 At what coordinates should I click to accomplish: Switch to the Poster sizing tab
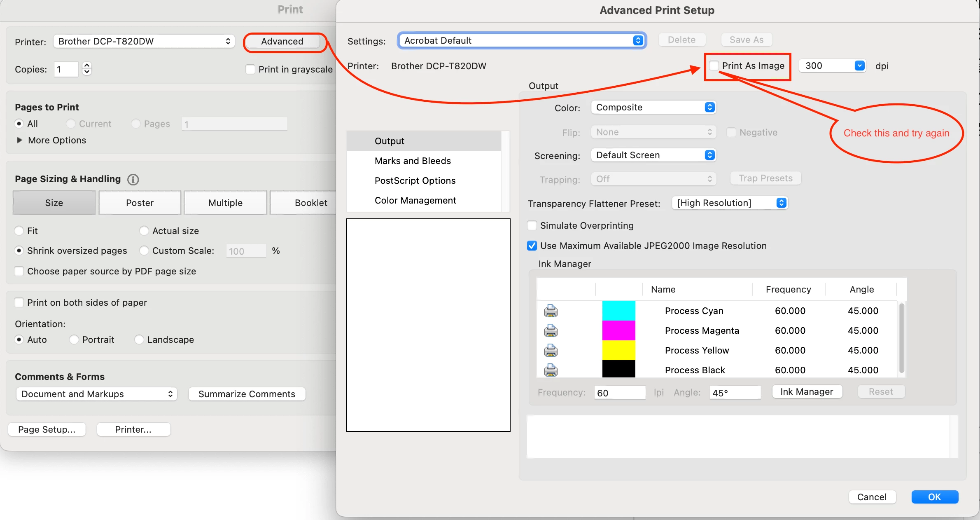(140, 203)
